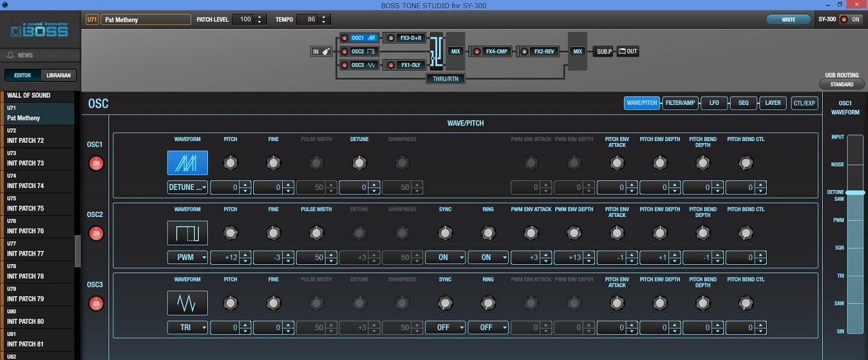Viewport: 868px width, 360px height.
Task: Click the OSC1 DETUNE knob
Action: coord(359,163)
